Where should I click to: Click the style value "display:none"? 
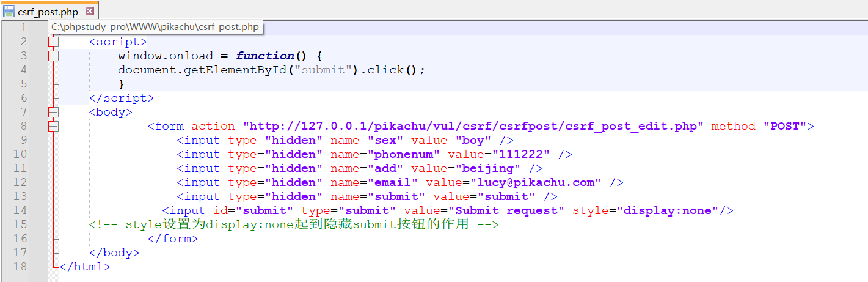tap(668, 210)
